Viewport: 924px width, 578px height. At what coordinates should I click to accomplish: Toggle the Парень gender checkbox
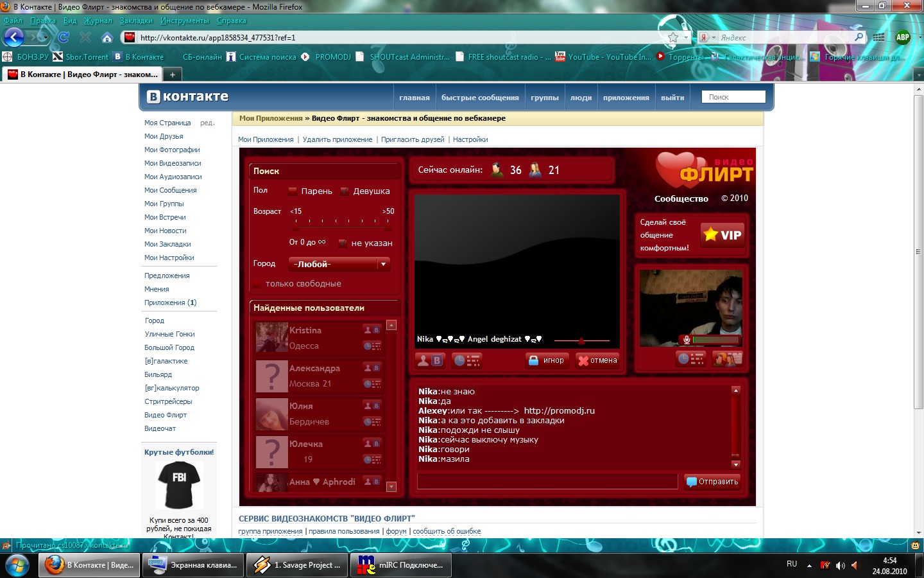click(293, 191)
